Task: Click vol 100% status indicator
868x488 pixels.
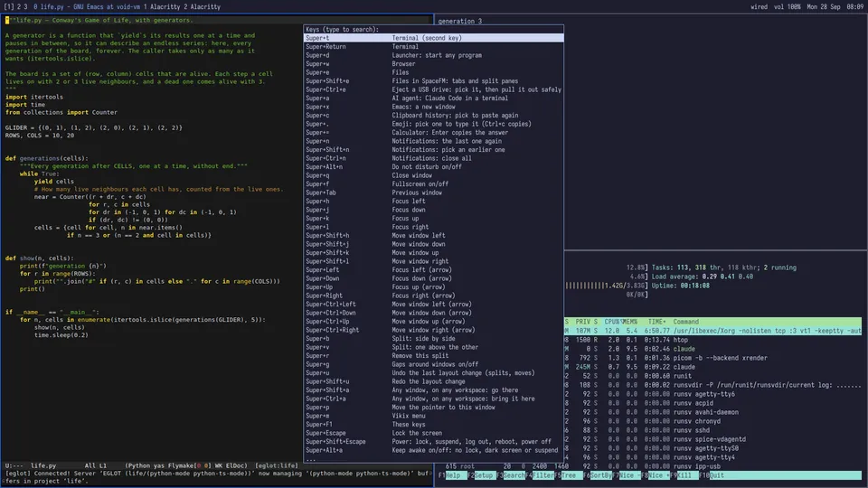Action: (x=787, y=6)
